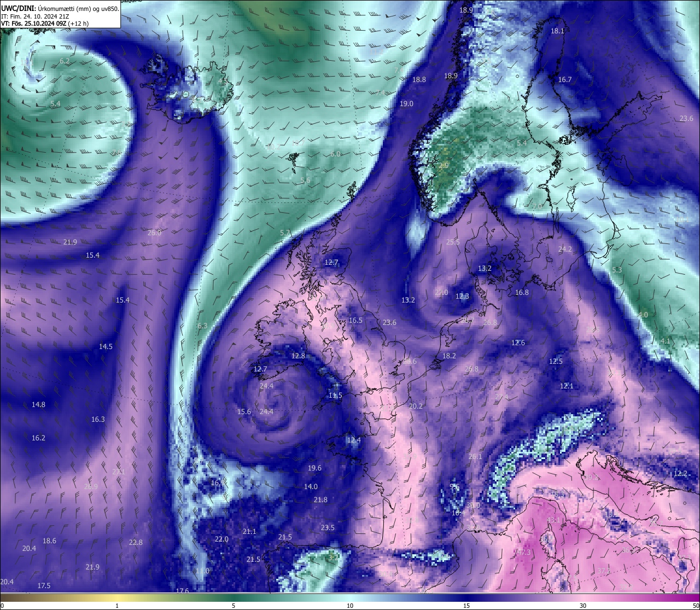700x610 pixels.
Task: Click the 6.2 value in the cyclone spiral
Action: tap(65, 61)
